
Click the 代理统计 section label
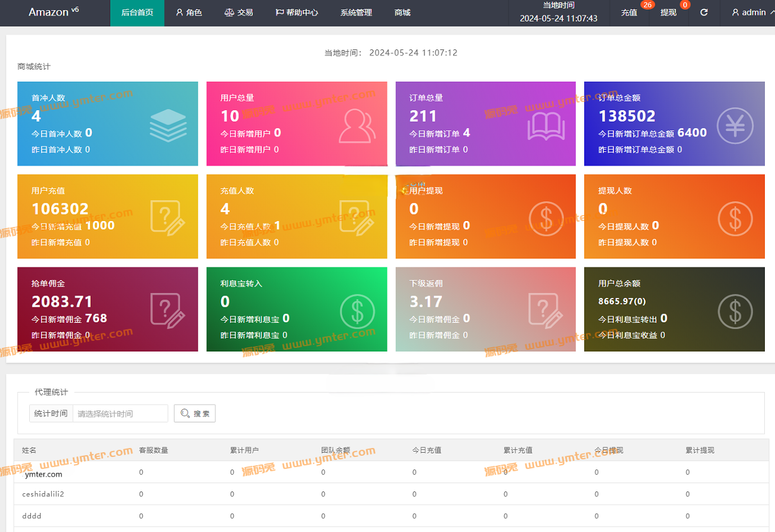(x=51, y=392)
